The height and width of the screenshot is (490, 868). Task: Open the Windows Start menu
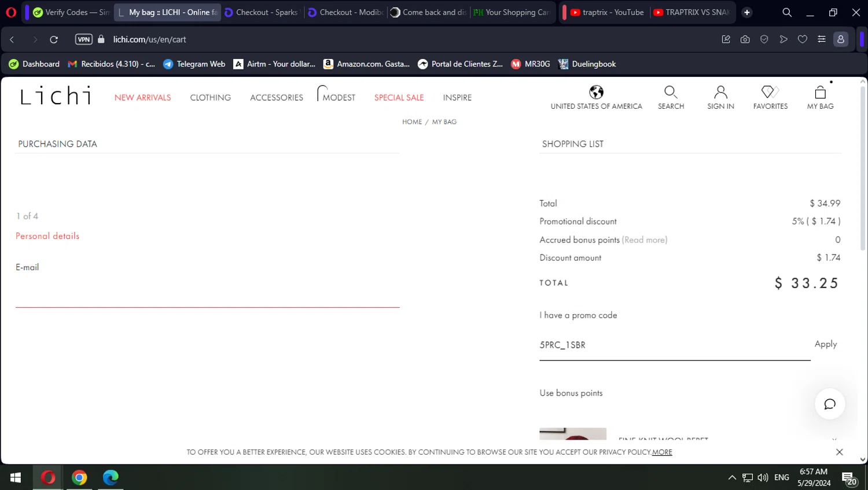click(x=16, y=477)
